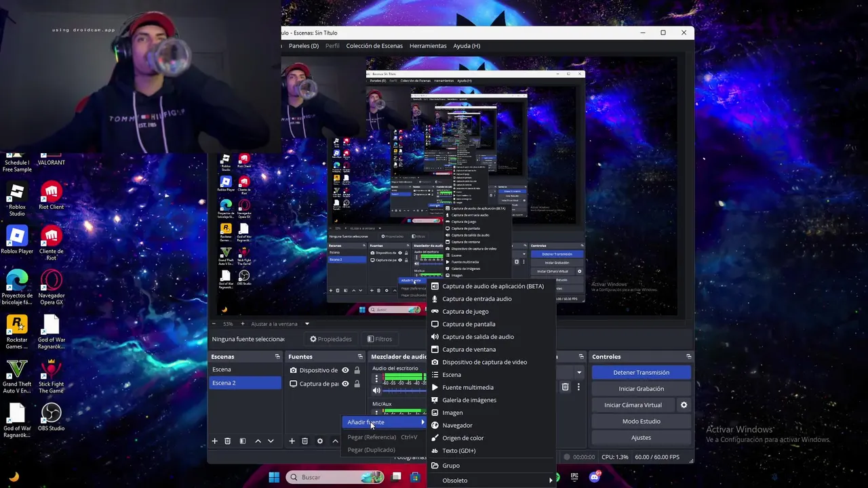The width and height of the screenshot is (868, 488).
Task: Move scene down with the down arrow in Escenas
Action: click(271, 441)
